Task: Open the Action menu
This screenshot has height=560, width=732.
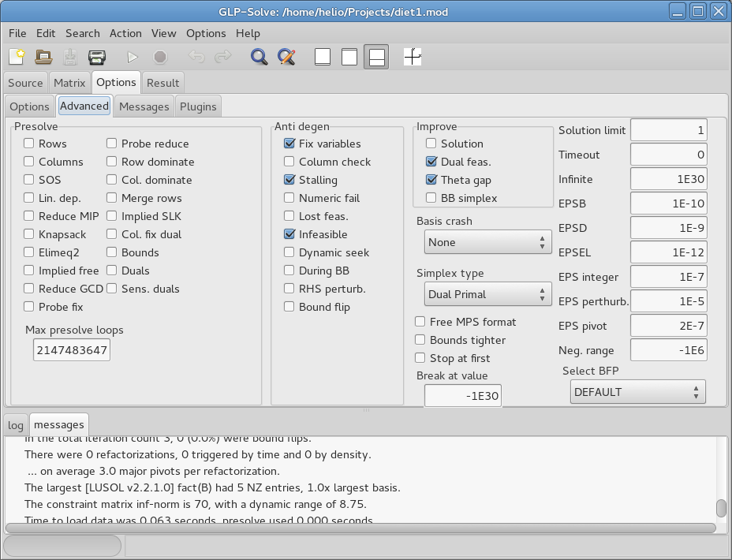Action: [125, 33]
